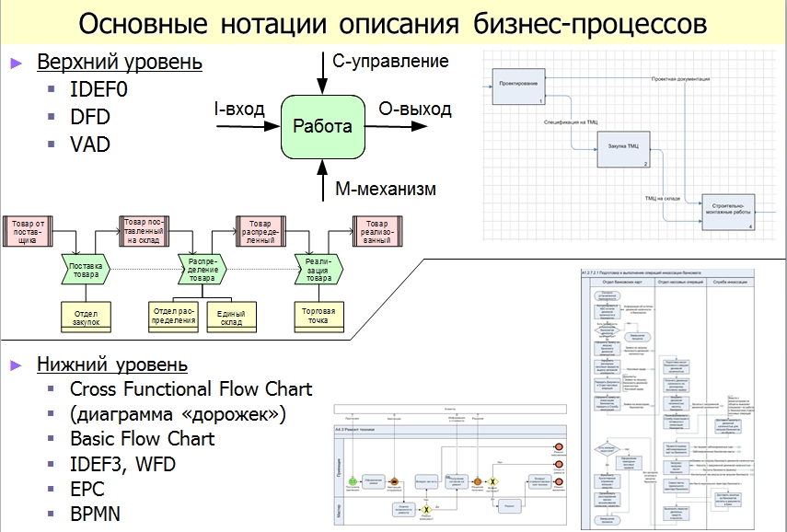Viewport: 787px width, 532px height.
Task: Click the 'Поставка товара' chevron shape
Action: (x=86, y=270)
